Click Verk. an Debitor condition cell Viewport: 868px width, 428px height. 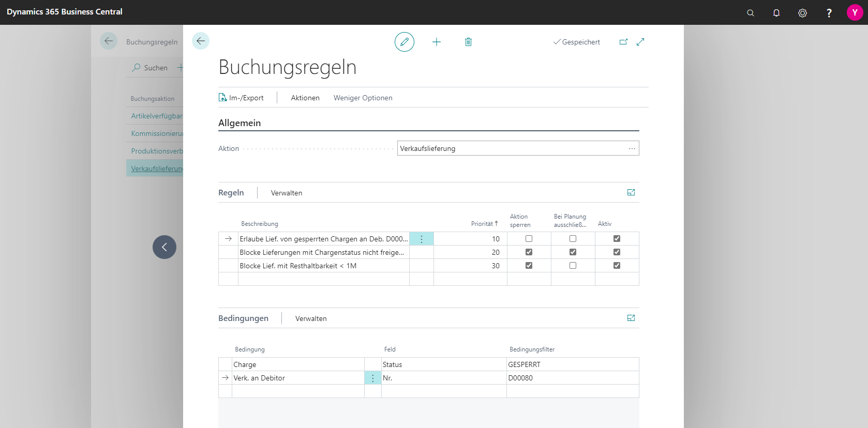point(298,378)
